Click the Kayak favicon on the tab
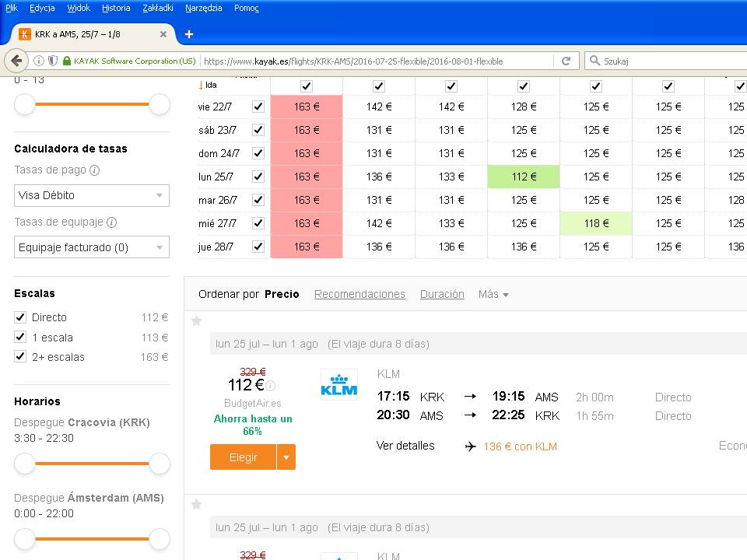The width and height of the screenshot is (747, 560). point(24,34)
